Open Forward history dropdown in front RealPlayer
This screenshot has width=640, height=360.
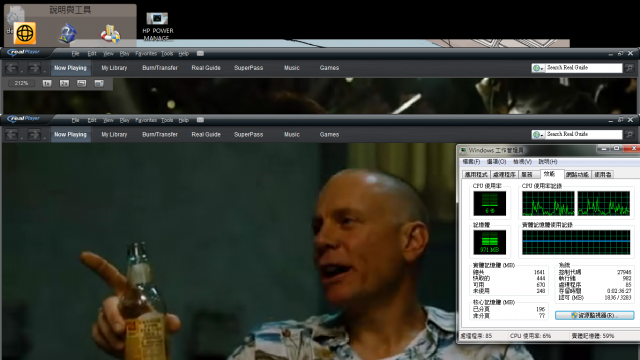[44, 138]
